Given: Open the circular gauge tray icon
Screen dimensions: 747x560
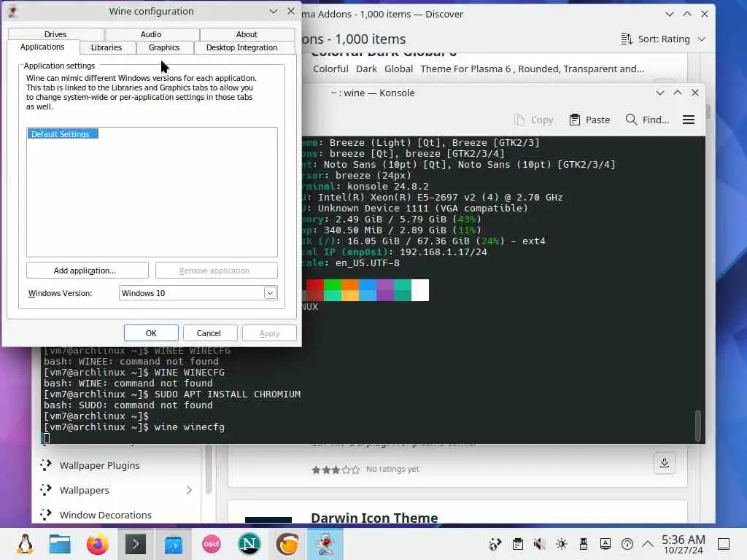Looking at the screenshot, I should [627, 544].
